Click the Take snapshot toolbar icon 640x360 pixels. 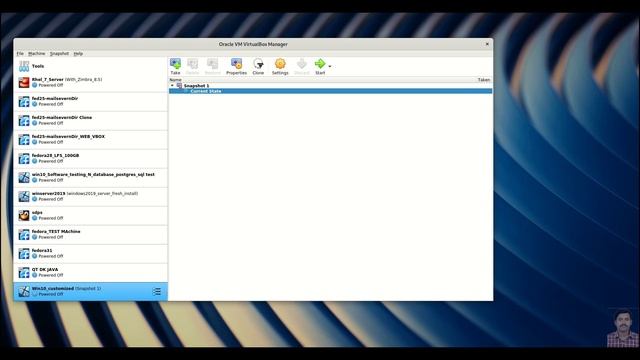click(176, 67)
